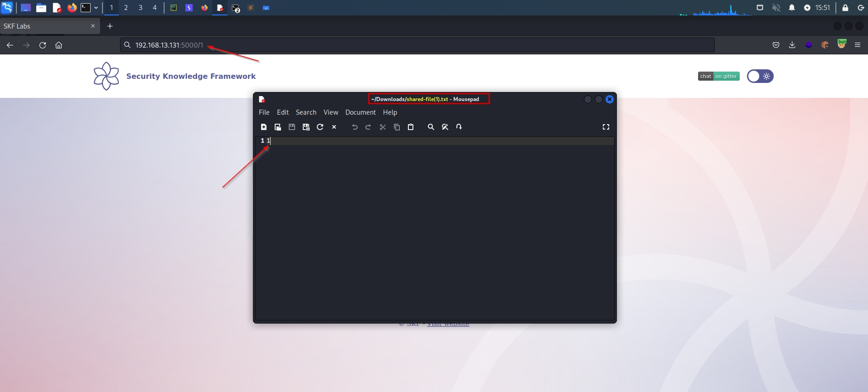Expand the terminal launcher dropdown arrow
The image size is (868, 392).
pyautogui.click(x=96, y=8)
